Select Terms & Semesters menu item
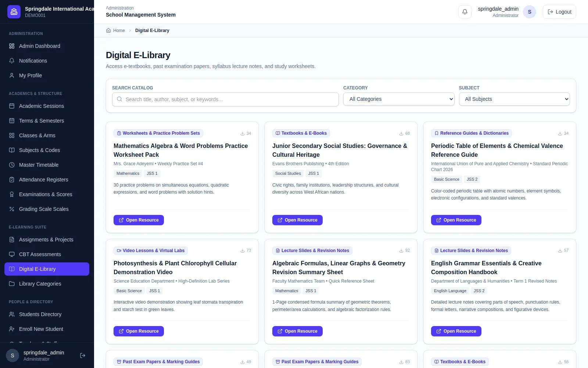Viewport: 588px width, 368px height. 47,121
